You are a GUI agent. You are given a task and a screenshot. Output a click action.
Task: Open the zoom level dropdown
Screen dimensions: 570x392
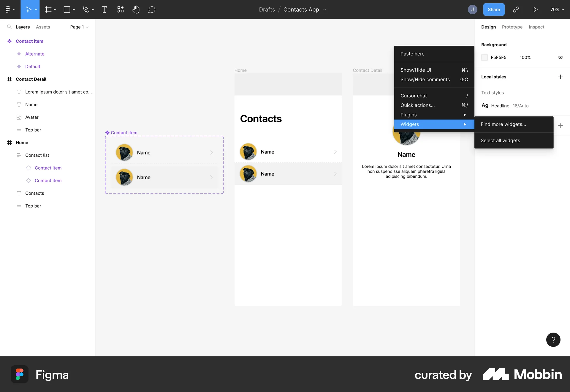click(557, 9)
